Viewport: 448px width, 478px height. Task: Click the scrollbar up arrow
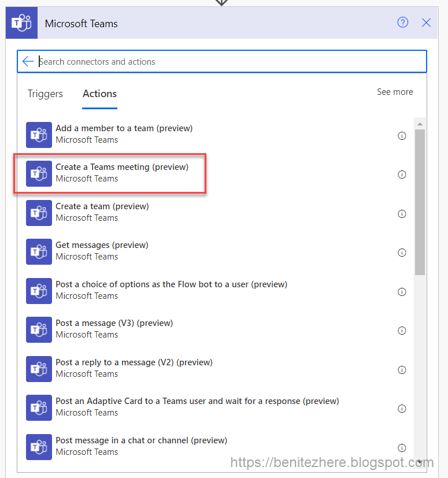click(420, 124)
